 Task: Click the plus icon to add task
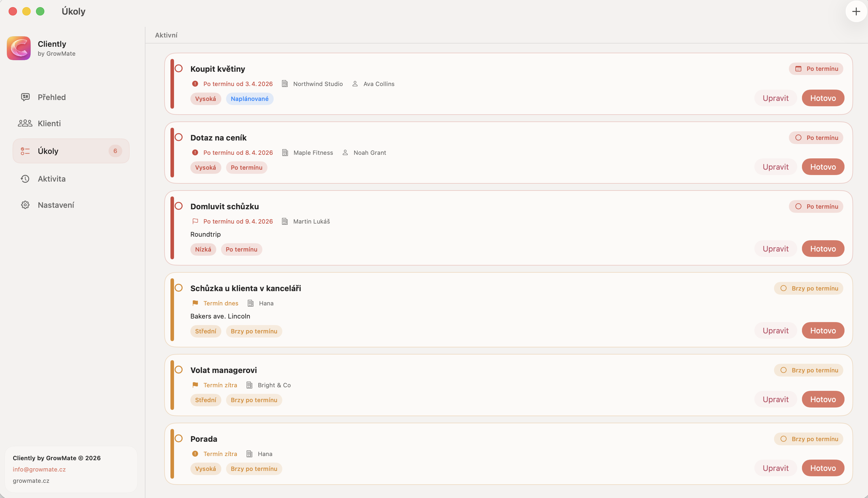(x=856, y=12)
